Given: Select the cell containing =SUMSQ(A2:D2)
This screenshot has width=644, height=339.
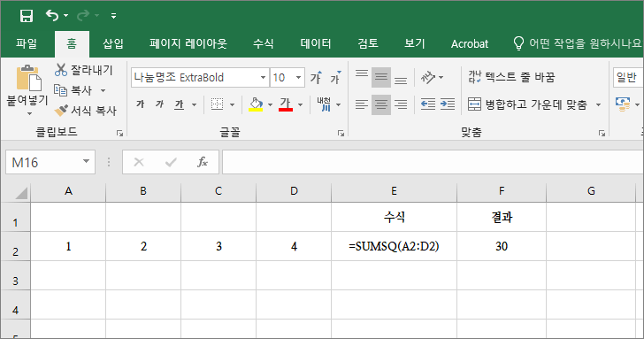Looking at the screenshot, I should click(394, 246).
